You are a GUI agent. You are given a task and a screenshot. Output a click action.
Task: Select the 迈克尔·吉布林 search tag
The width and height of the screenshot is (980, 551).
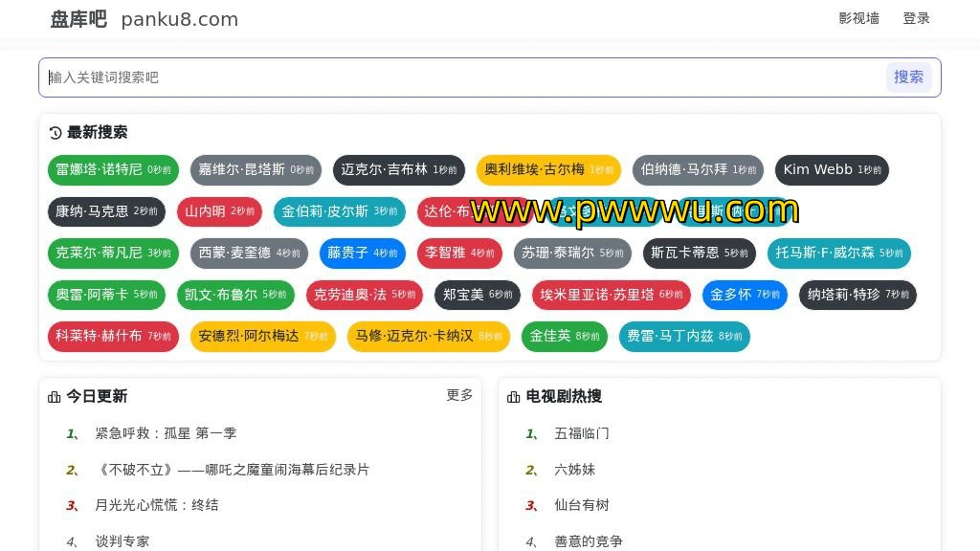[399, 170]
